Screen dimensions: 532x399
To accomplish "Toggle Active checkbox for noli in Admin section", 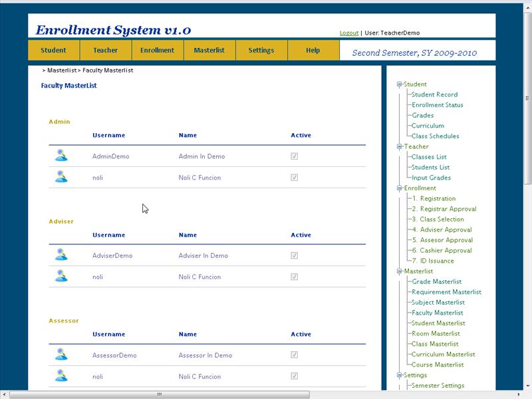I will pos(294,178).
